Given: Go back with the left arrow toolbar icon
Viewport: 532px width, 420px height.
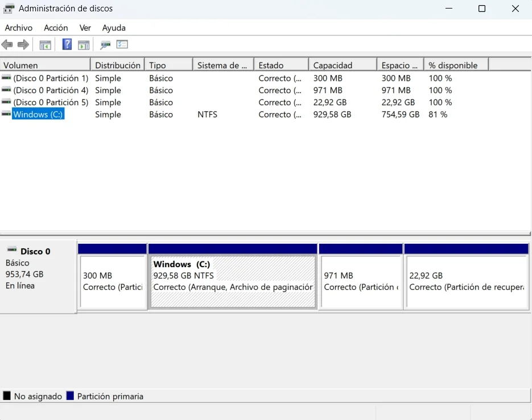Looking at the screenshot, I should [7, 45].
